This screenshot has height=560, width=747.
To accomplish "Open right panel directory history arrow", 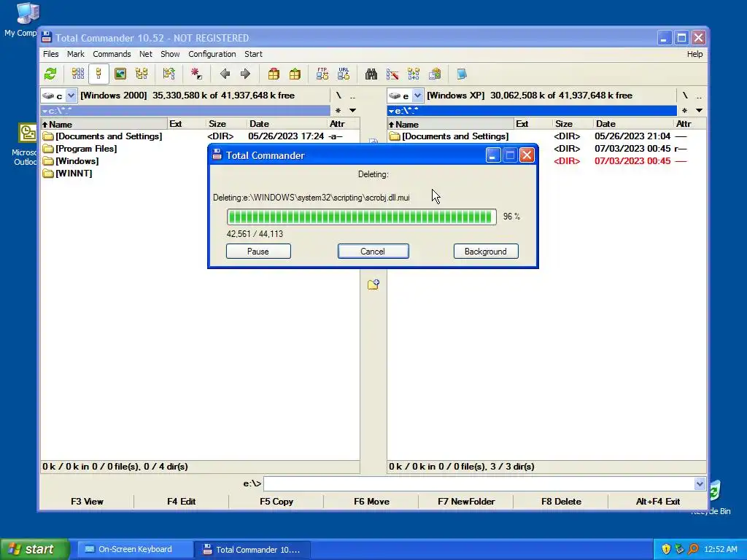I will pyautogui.click(x=699, y=111).
